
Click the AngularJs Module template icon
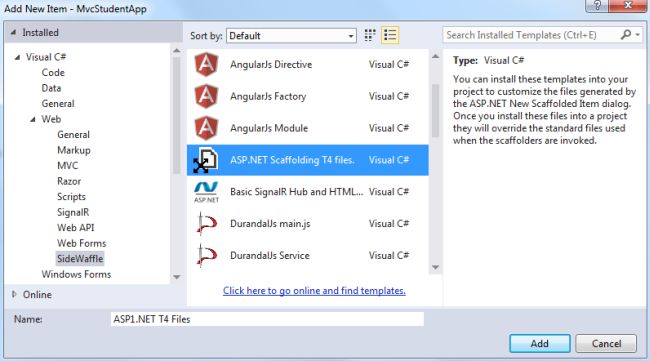206,128
